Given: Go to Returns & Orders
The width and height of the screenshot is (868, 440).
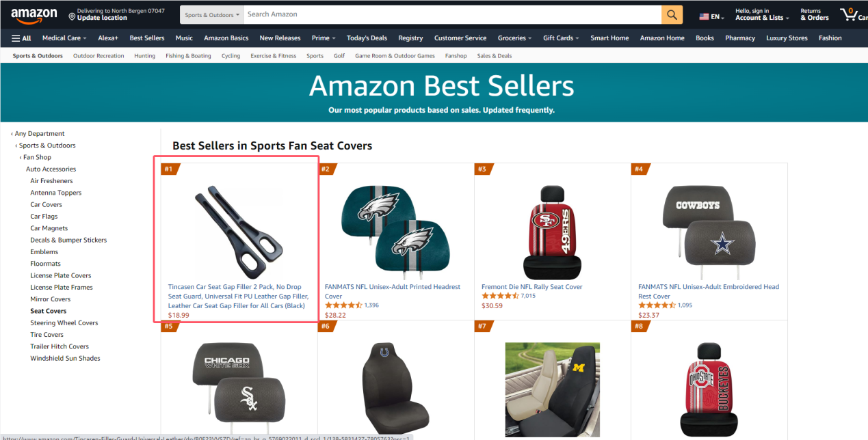Looking at the screenshot, I should click(x=815, y=14).
